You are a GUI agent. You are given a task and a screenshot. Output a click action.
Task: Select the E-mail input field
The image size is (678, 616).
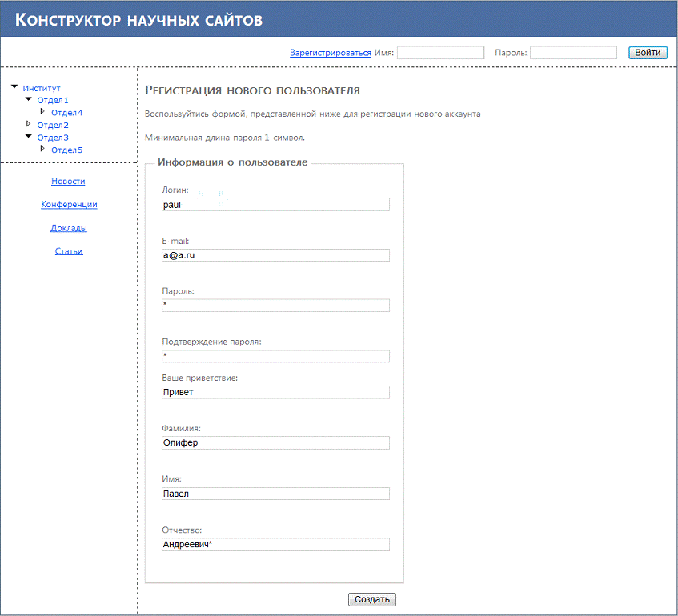(x=275, y=255)
